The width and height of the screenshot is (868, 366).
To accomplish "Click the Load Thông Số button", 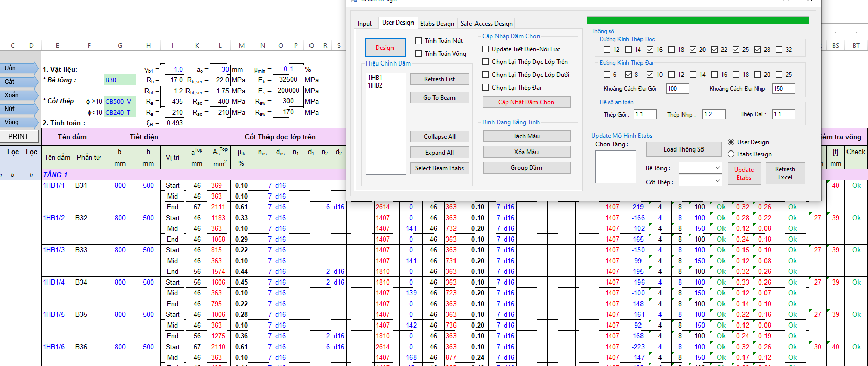I will pyautogui.click(x=684, y=149).
